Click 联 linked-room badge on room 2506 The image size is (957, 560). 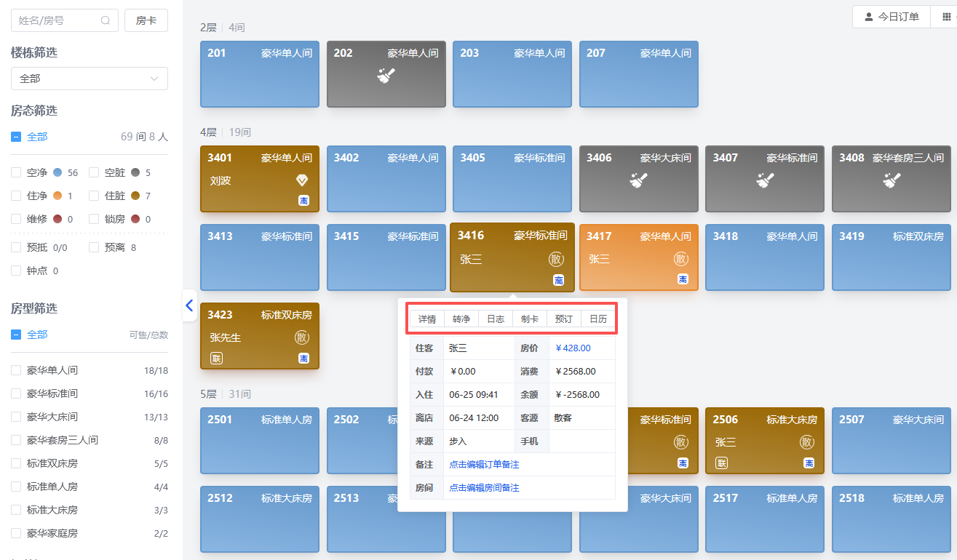[x=721, y=463]
